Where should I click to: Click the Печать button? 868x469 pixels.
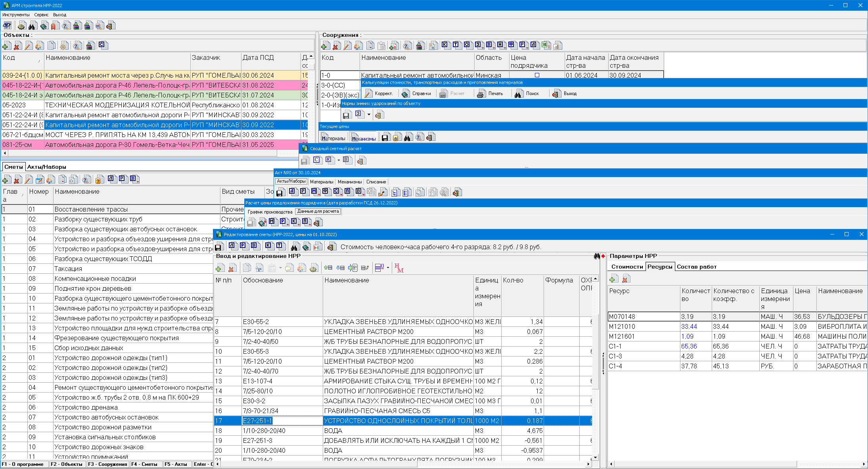[x=490, y=93]
